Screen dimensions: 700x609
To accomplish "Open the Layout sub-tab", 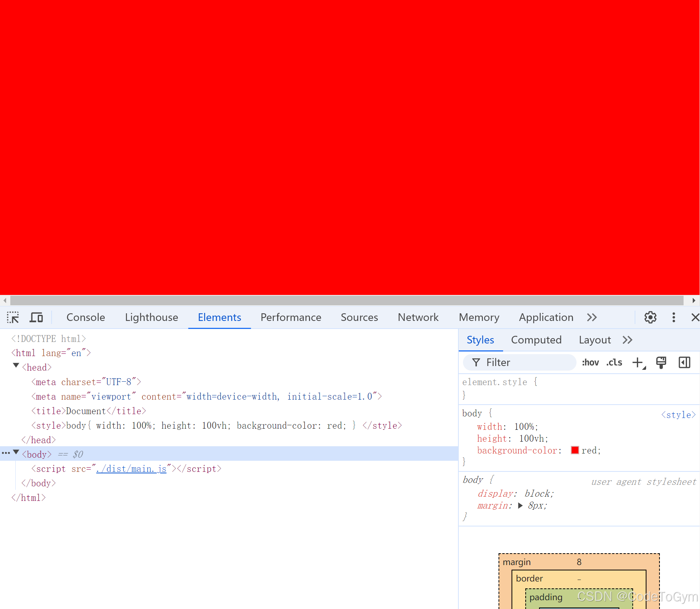I will pyautogui.click(x=594, y=340).
